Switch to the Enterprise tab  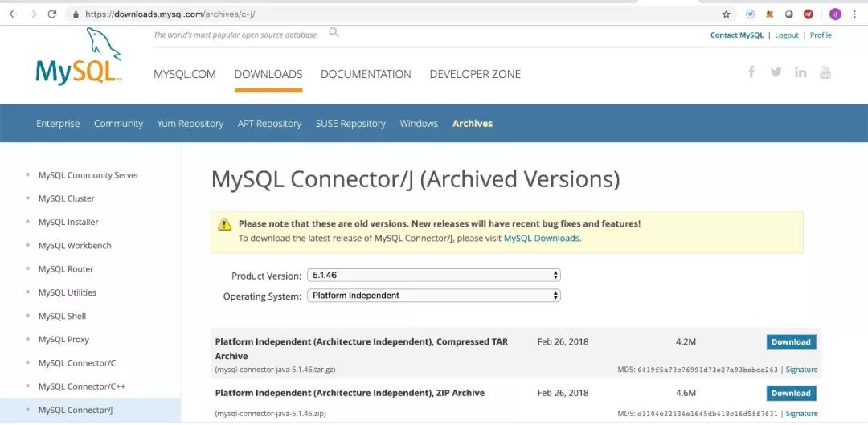point(58,124)
